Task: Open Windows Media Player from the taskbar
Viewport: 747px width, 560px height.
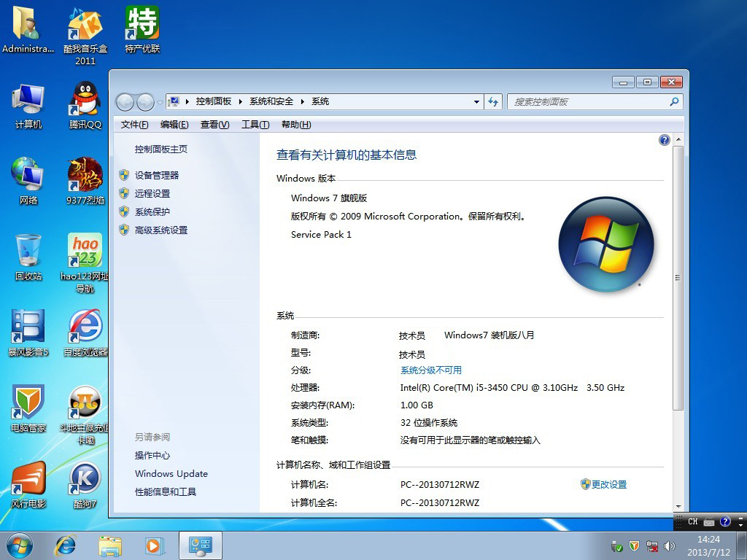Action: [154, 545]
